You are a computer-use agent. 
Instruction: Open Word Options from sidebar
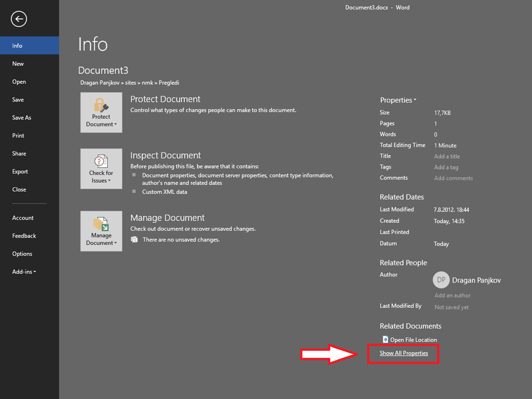(22, 254)
